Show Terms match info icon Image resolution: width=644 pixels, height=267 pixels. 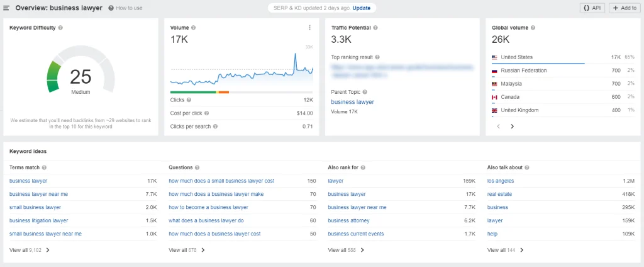44,168
